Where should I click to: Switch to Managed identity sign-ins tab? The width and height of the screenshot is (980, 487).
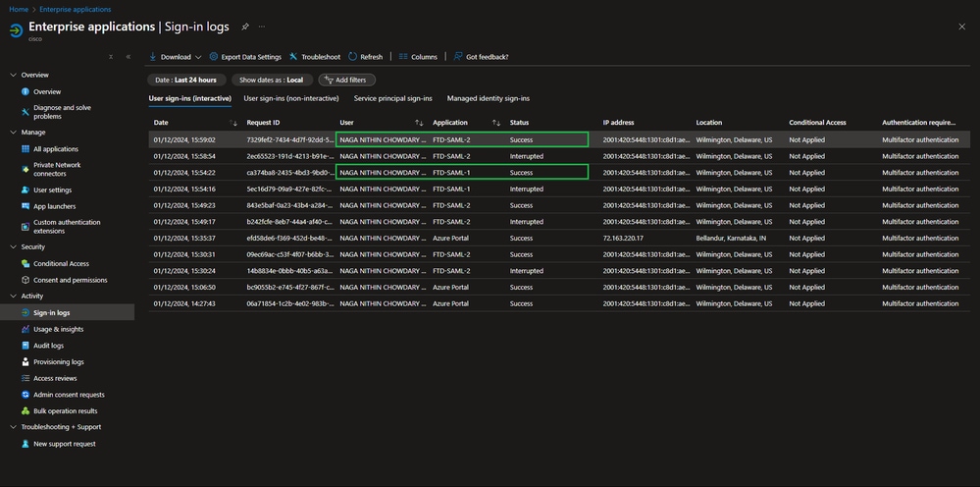pos(489,98)
